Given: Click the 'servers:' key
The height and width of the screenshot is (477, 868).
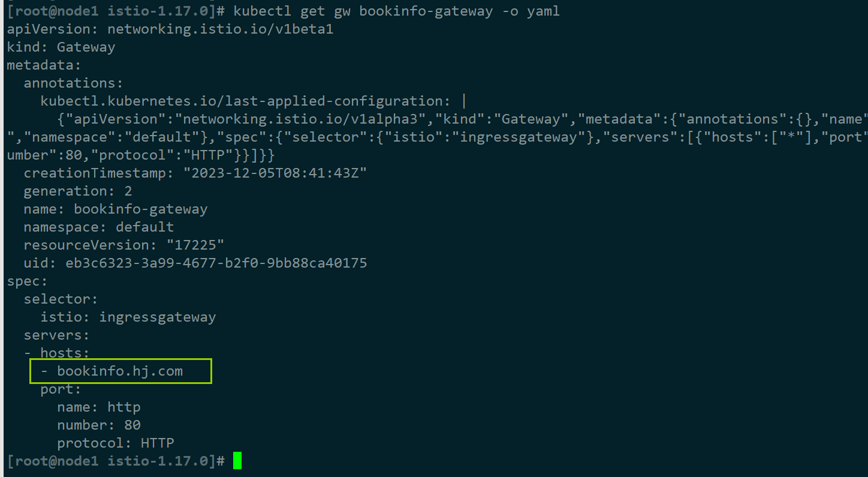Looking at the screenshot, I should [x=56, y=335].
